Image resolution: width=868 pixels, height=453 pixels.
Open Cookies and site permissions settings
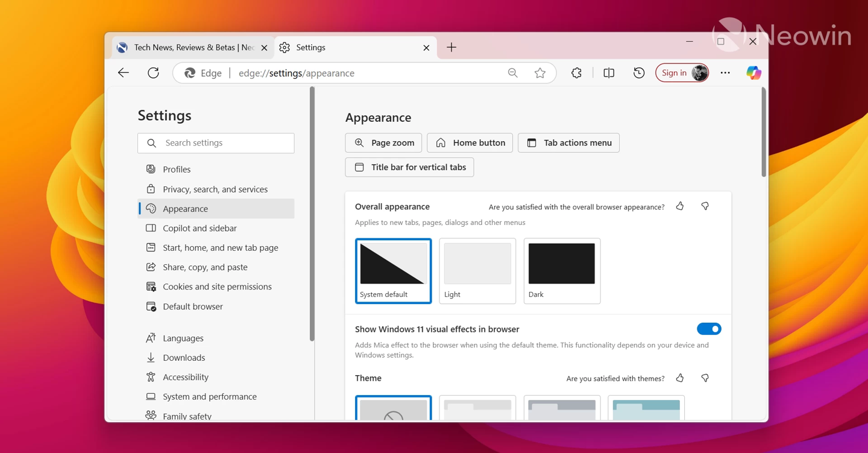click(216, 287)
